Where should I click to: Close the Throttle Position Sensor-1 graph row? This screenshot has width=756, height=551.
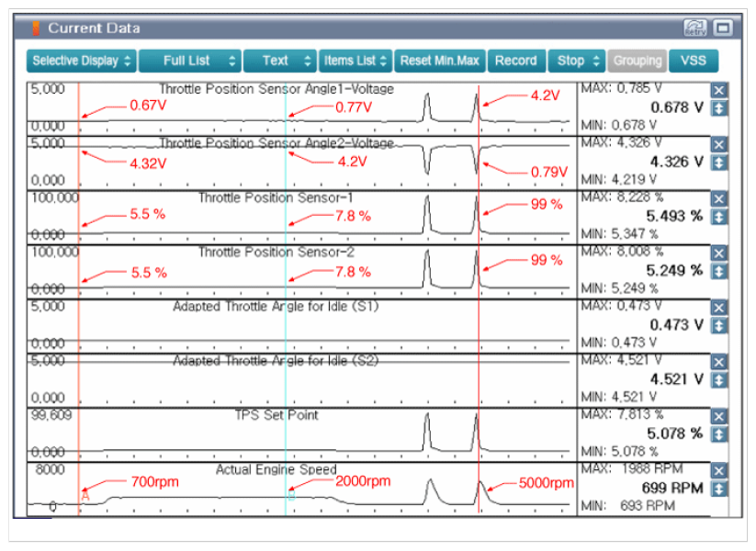tap(719, 199)
